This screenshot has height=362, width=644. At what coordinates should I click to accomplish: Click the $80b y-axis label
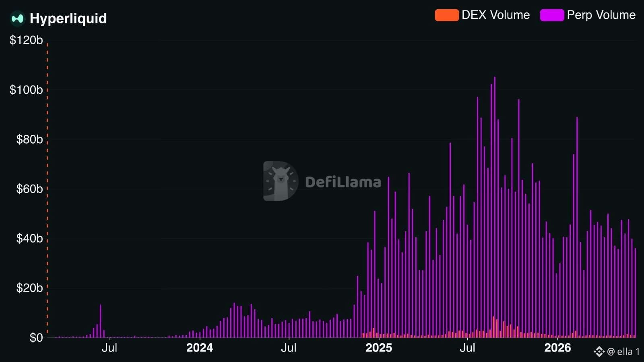click(29, 139)
